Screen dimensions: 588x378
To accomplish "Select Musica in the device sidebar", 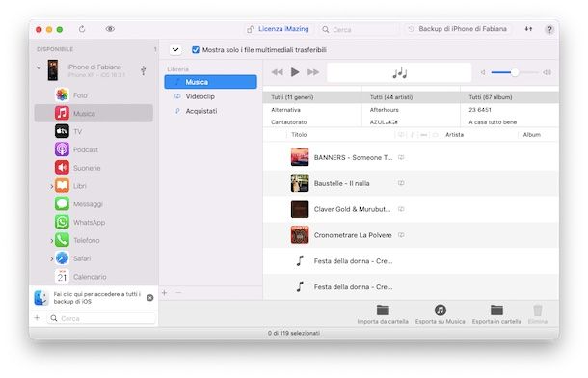I will [x=94, y=113].
